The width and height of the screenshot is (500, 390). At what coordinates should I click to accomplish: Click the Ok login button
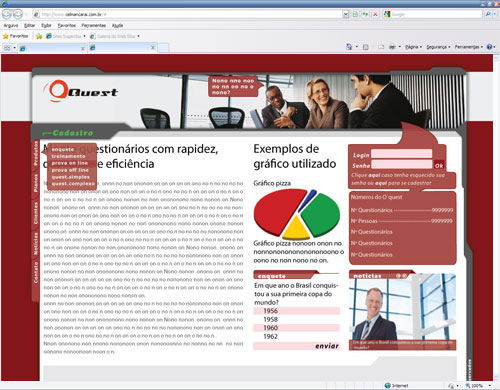click(439, 165)
